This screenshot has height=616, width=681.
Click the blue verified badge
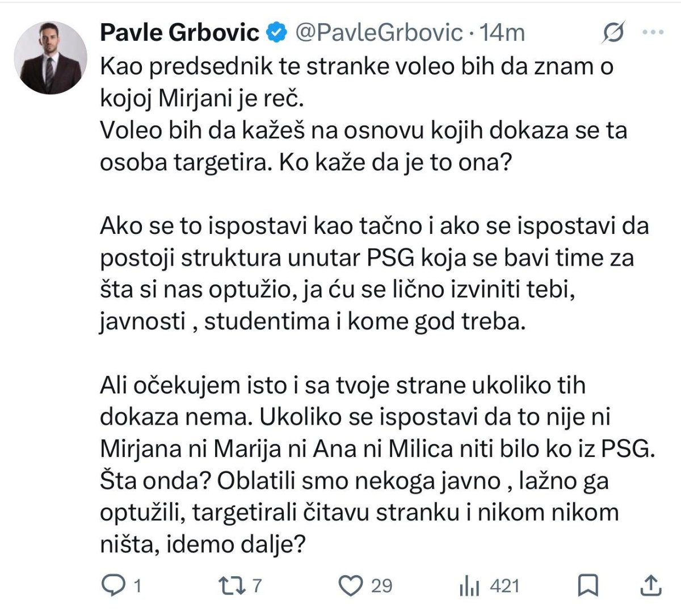pos(278,33)
